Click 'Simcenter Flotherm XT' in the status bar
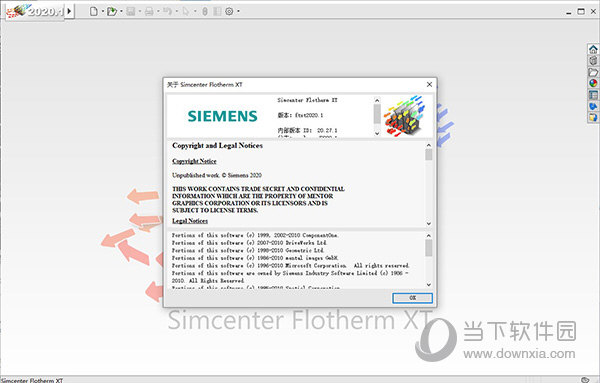 32,380
